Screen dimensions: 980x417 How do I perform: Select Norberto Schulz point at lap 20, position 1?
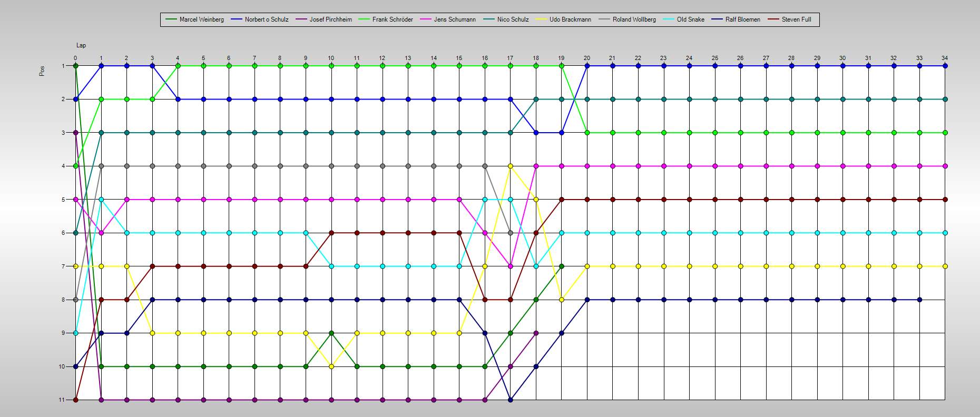click(x=587, y=66)
